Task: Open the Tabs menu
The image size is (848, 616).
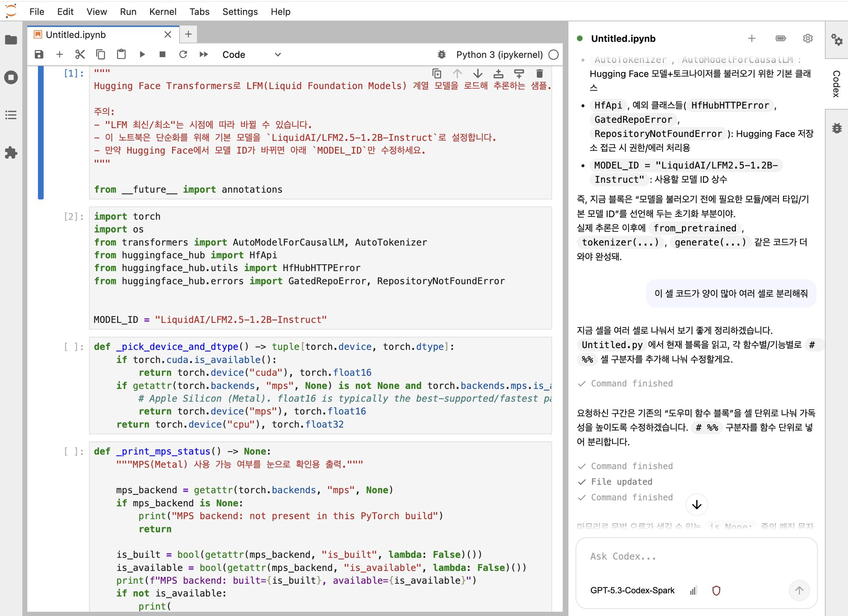Action: [x=200, y=12]
